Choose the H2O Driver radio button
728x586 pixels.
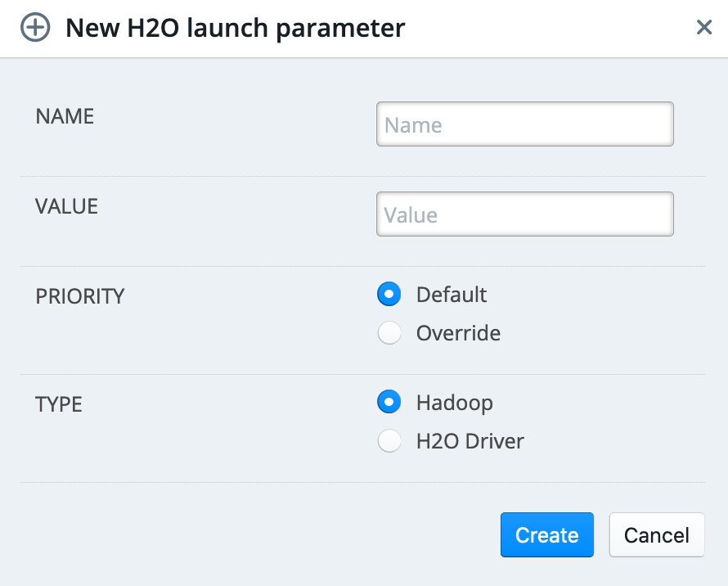(389, 440)
